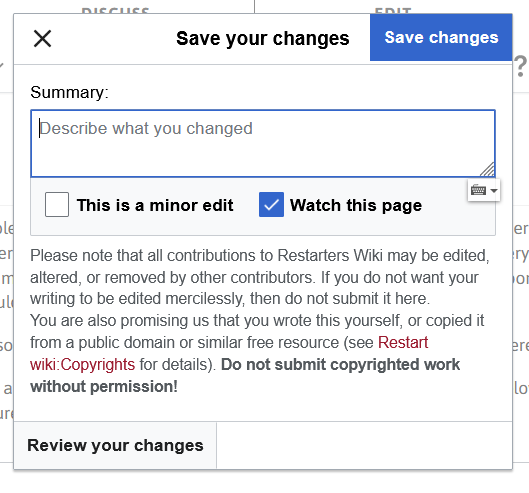The width and height of the screenshot is (529, 493).
Task: Close the Save your changes dialog
Action: click(x=43, y=38)
